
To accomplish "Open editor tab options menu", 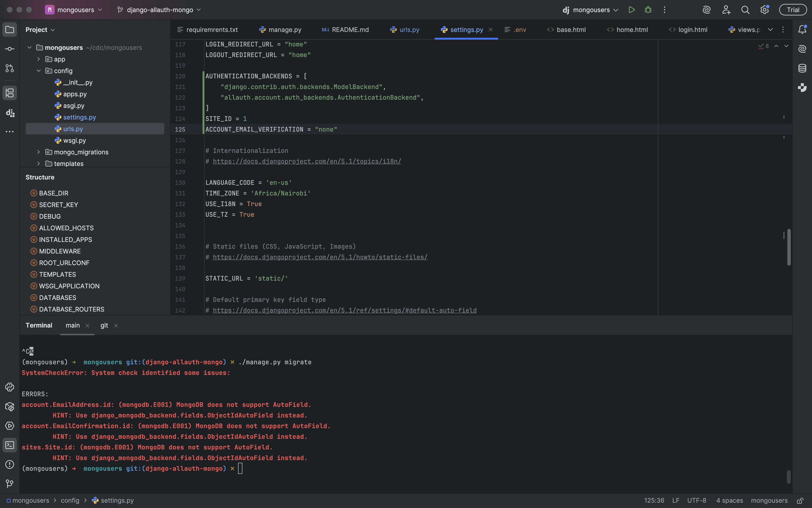I will pos(783,30).
